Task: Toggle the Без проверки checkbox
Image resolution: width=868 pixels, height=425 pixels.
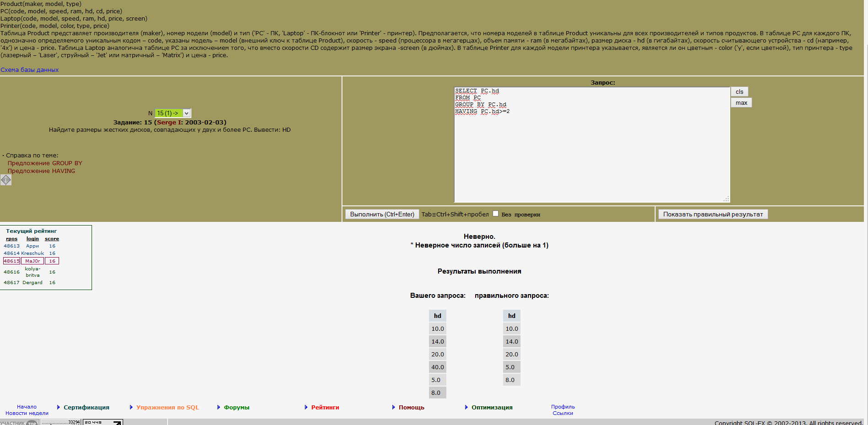Action: 495,214
